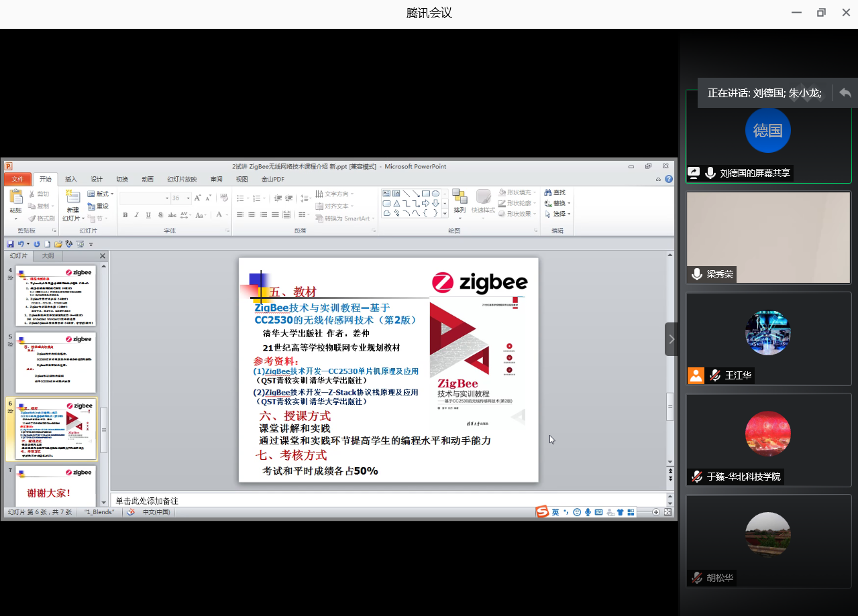Expand the Shape Fill (形状填充) dropdown

tap(524, 193)
